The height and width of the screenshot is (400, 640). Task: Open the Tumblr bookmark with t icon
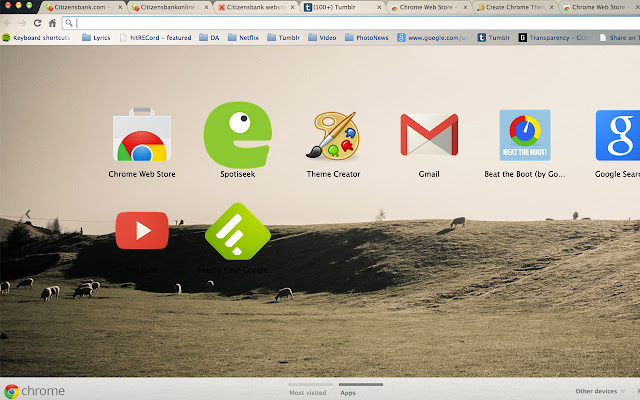[x=494, y=38]
